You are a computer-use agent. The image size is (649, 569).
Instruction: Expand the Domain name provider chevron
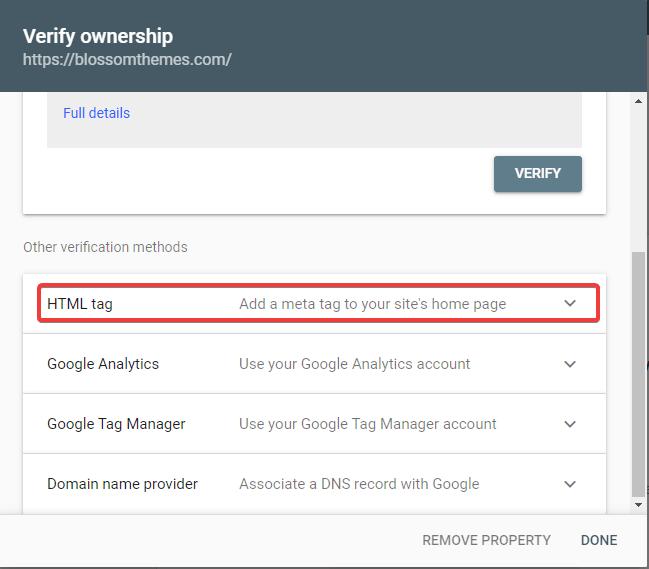(570, 484)
